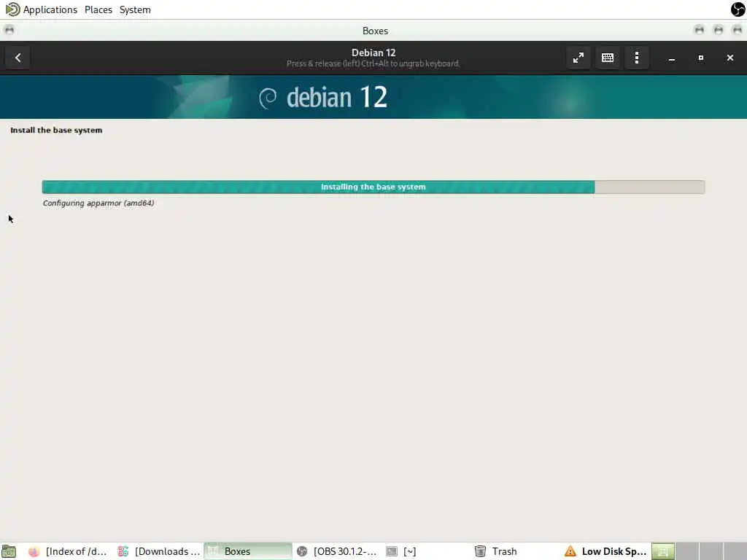Image resolution: width=747 pixels, height=560 pixels.
Task: Click the Boxes title bar text
Action: click(375, 31)
